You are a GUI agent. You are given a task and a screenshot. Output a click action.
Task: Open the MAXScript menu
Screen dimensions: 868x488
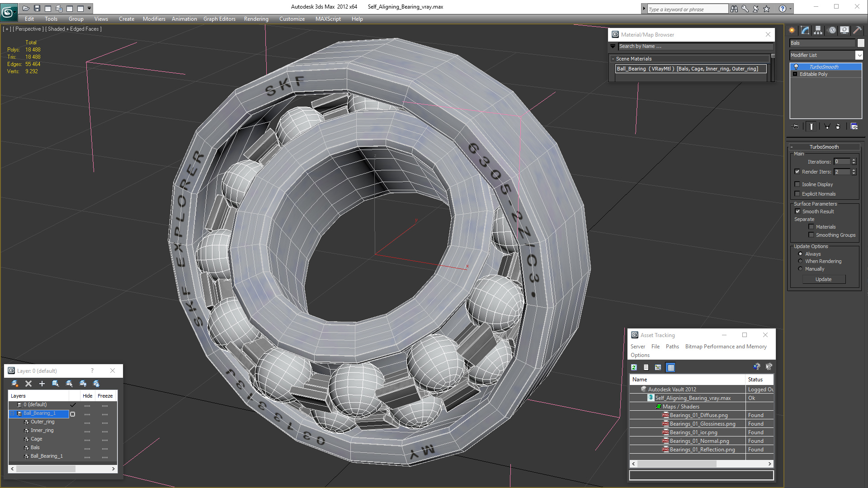pos(328,19)
